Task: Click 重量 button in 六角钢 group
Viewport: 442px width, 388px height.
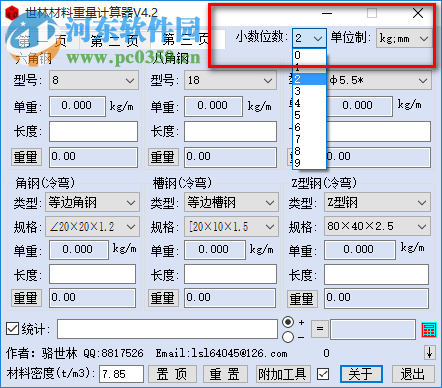Action: (x=26, y=157)
